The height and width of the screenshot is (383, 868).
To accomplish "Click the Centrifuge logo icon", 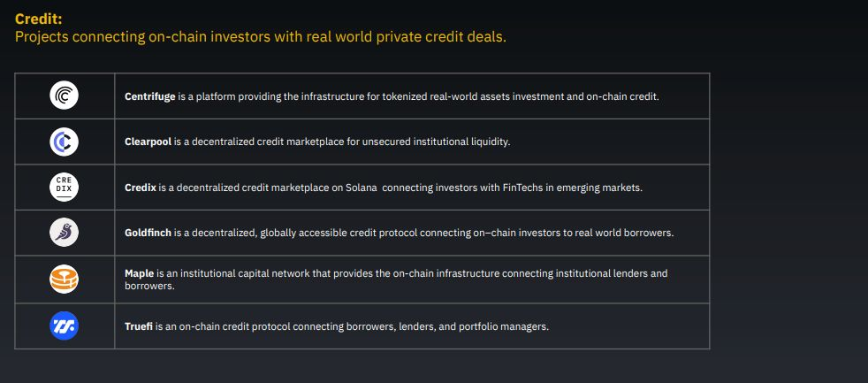I will [x=65, y=96].
